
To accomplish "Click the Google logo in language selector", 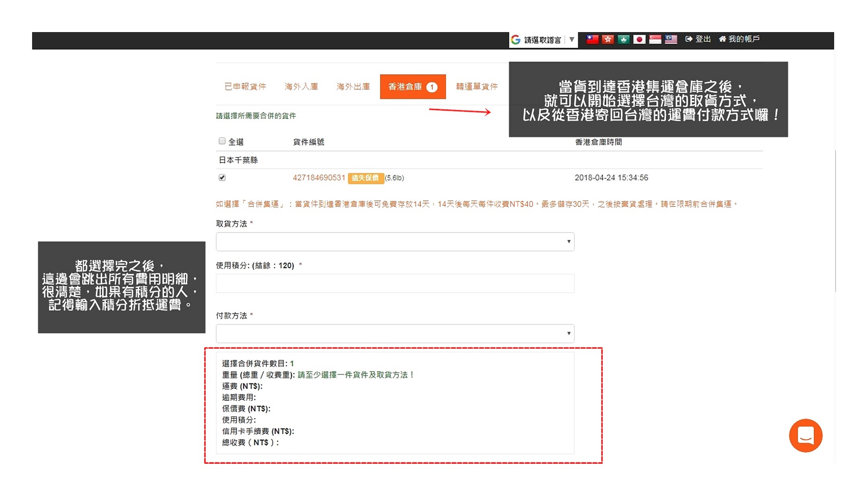I will (516, 40).
